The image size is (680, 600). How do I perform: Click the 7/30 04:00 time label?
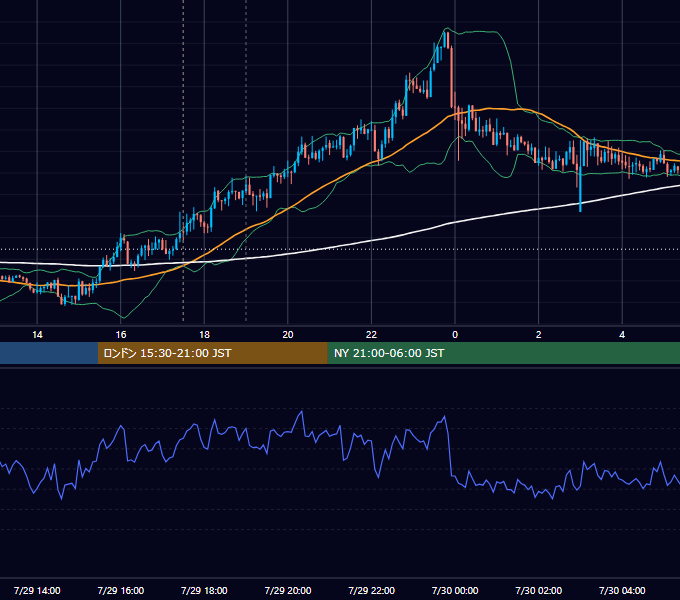tap(622, 590)
